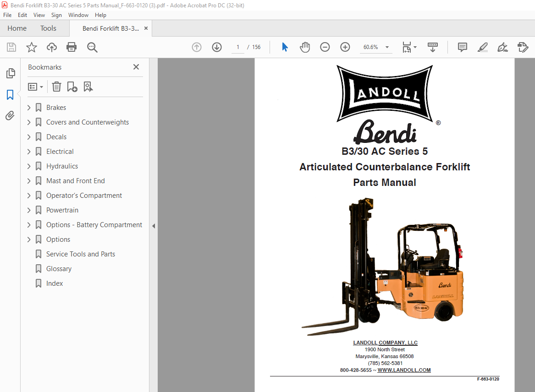Open the Window menu
The width and height of the screenshot is (535, 392).
point(78,15)
